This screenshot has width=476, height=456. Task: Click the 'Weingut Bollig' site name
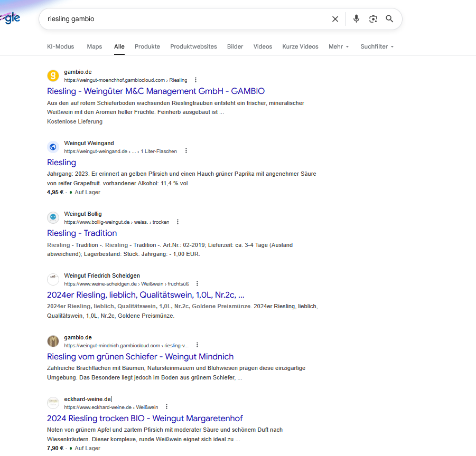click(83, 214)
